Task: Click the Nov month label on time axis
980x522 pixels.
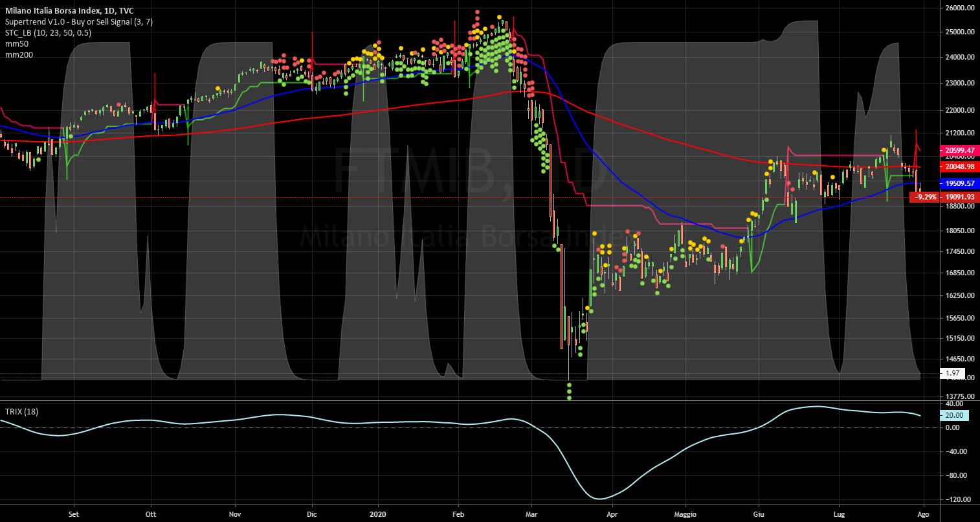Action: pyautogui.click(x=235, y=514)
